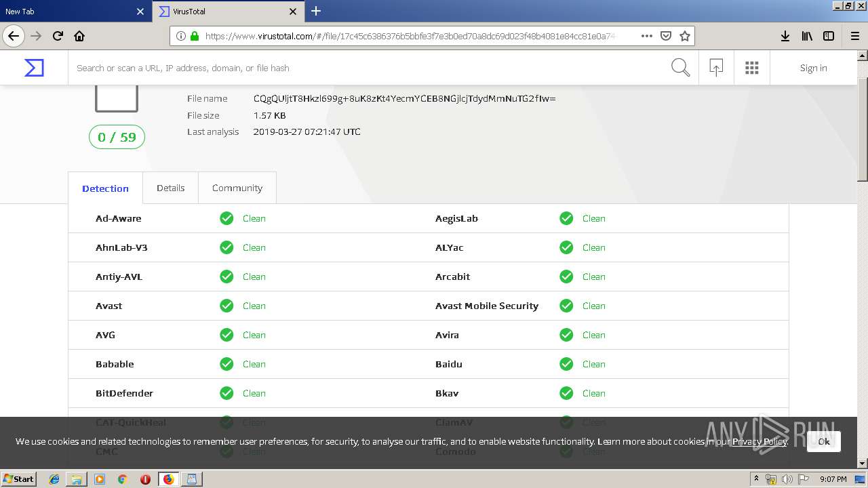Image resolution: width=868 pixels, height=488 pixels.
Task: Click the address bar URL
Action: coord(410,36)
